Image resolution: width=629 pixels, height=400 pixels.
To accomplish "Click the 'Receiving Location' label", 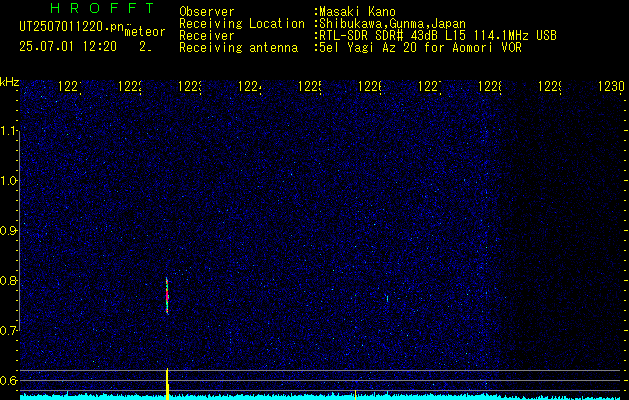I will pos(242,24).
